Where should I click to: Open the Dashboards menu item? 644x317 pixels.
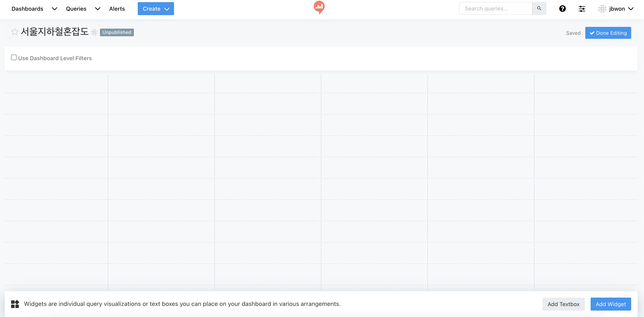[28, 9]
